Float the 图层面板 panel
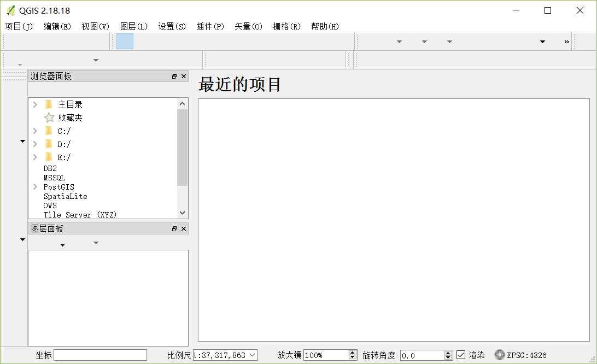Viewport: 597px width, 364px height. [174, 228]
